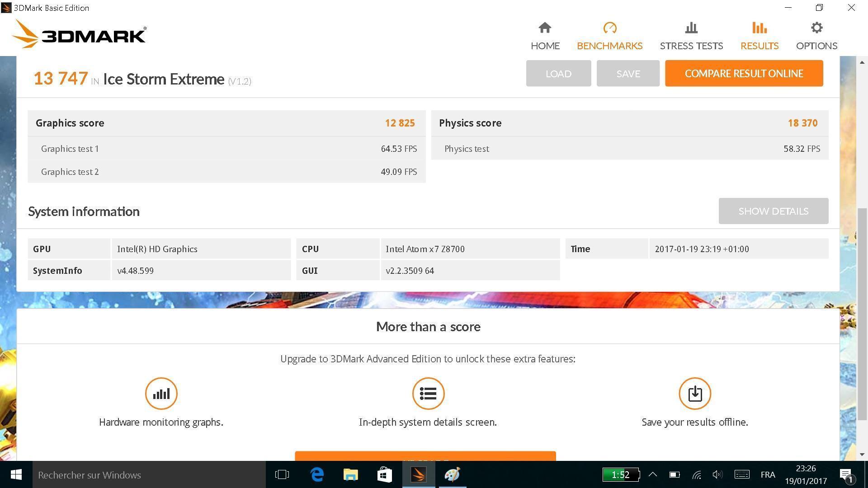868x488 pixels.
Task: Switch to Benchmarks tab label
Action: click(x=609, y=46)
